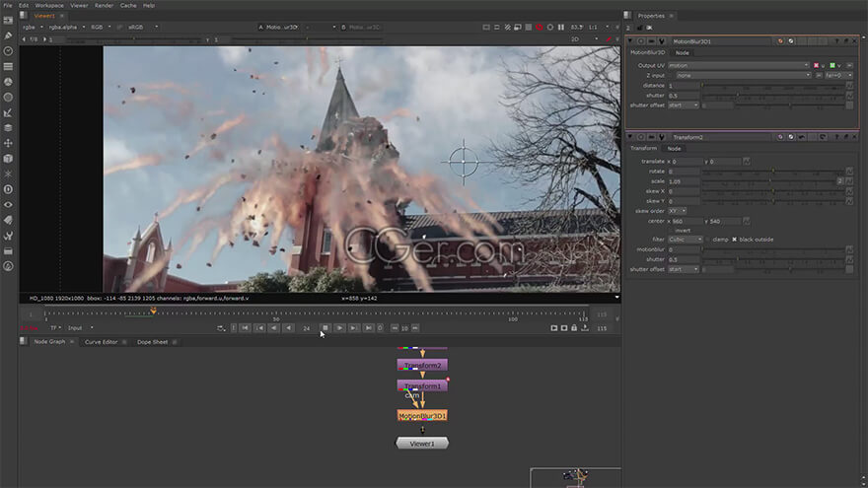Enable the clamp checkbox
The image size is (868, 488).
[708, 240]
